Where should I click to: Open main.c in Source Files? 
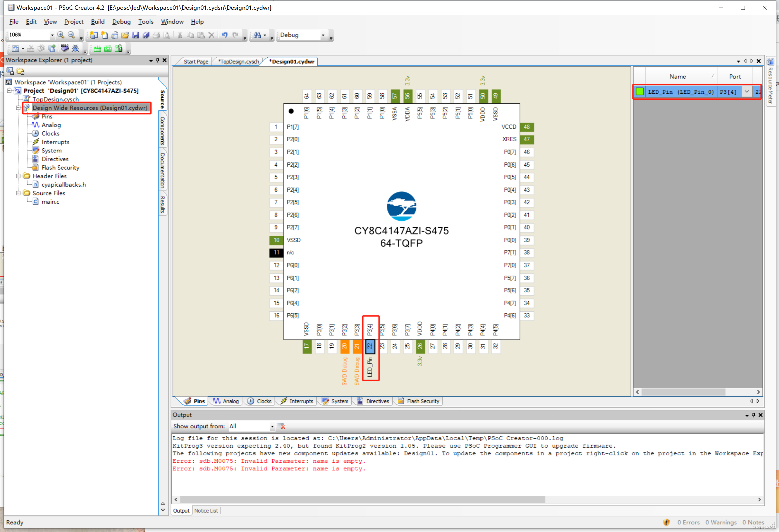[x=50, y=202]
